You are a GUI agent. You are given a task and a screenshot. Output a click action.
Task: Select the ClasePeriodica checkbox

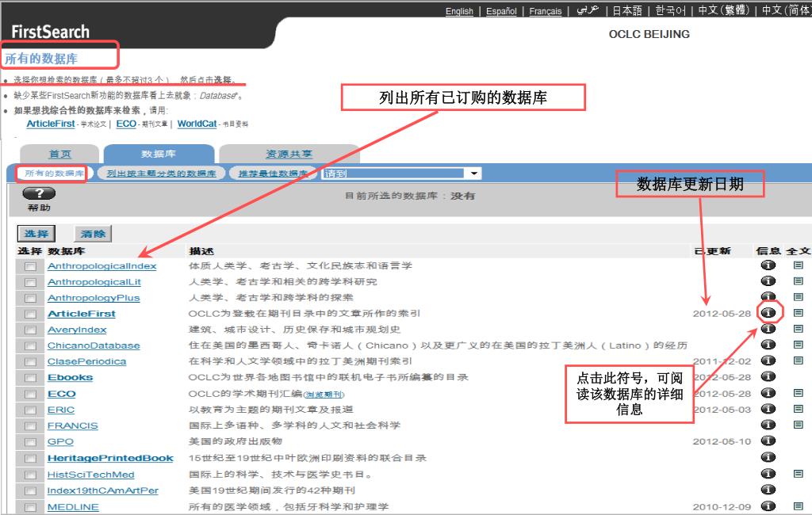coord(31,362)
